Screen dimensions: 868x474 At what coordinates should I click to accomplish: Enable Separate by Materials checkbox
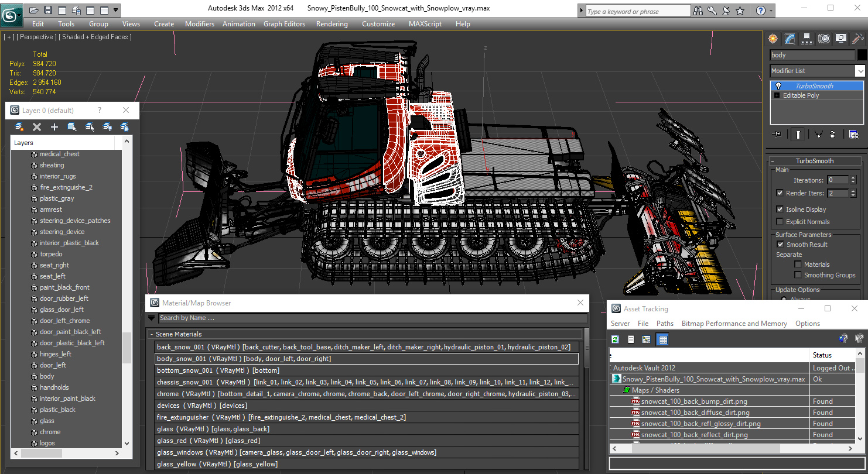798,265
